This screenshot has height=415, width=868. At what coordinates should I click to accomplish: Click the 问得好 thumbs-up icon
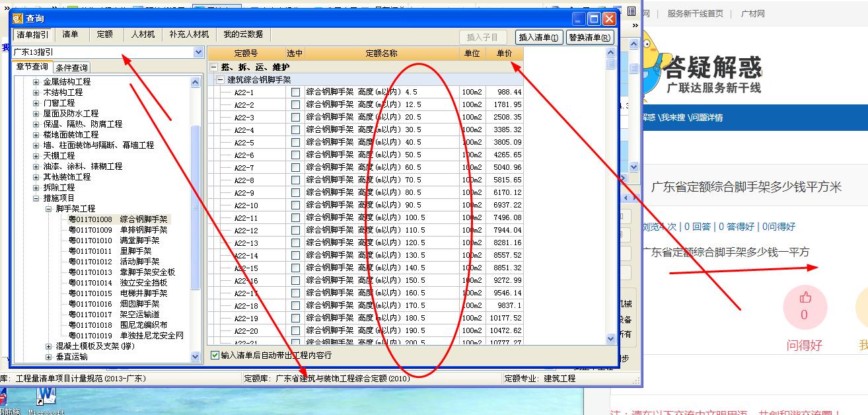click(805, 297)
